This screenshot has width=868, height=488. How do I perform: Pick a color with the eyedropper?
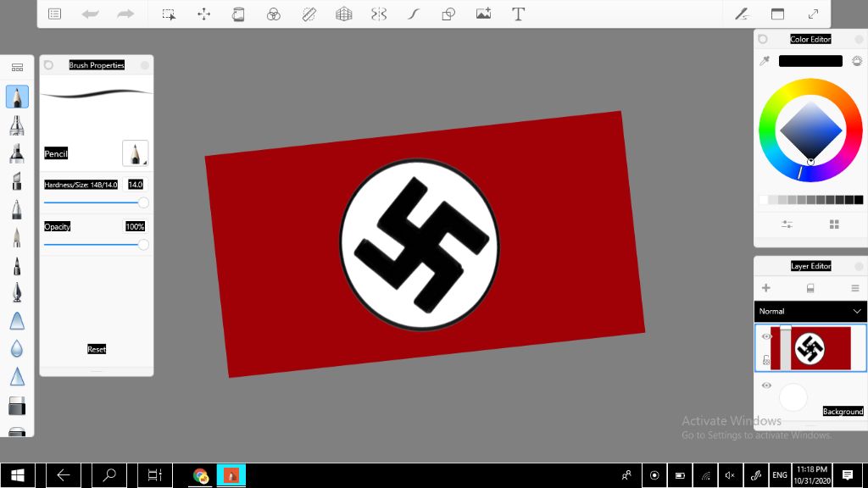point(765,61)
